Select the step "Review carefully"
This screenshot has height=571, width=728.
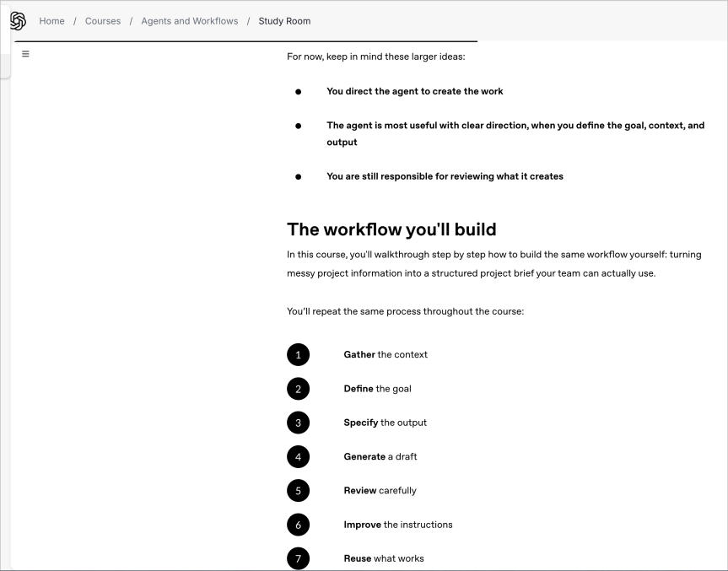coord(380,491)
